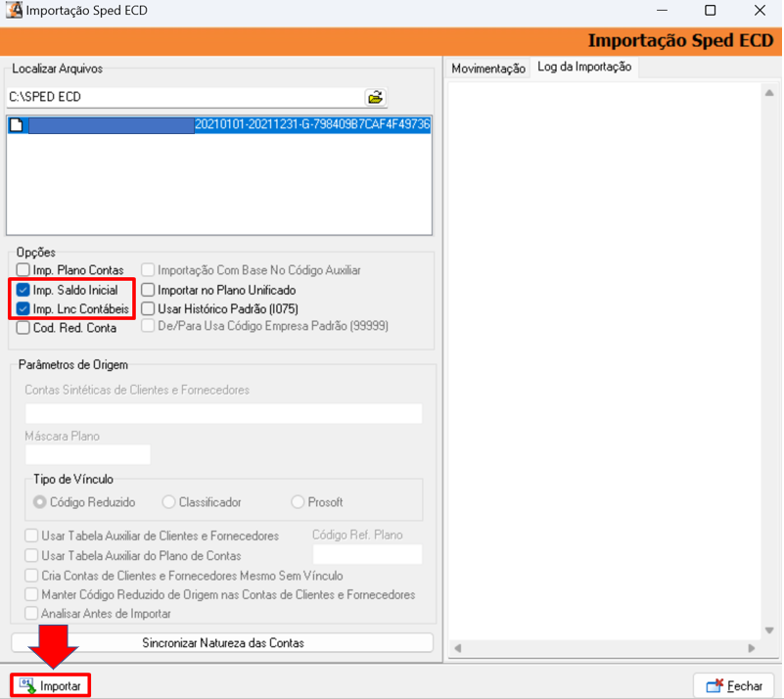Click the file icon in the list
Image resolution: width=784 pixels, height=699 pixels.
click(17, 125)
